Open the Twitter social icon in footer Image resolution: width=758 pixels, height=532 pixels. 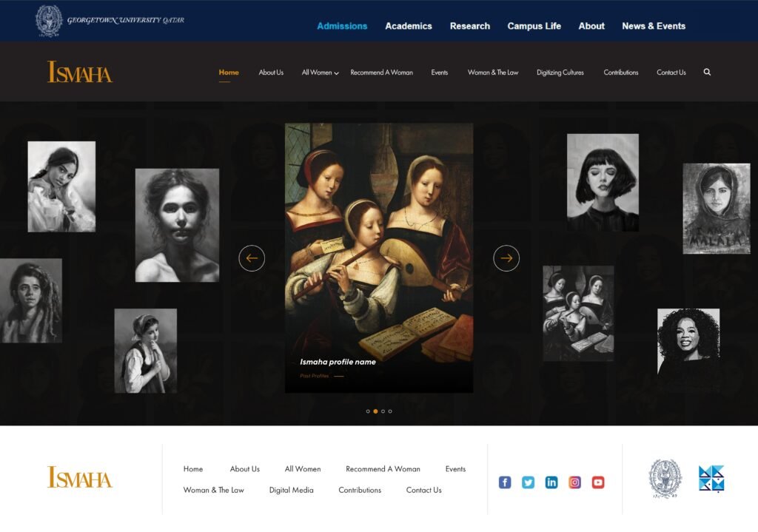pos(528,482)
